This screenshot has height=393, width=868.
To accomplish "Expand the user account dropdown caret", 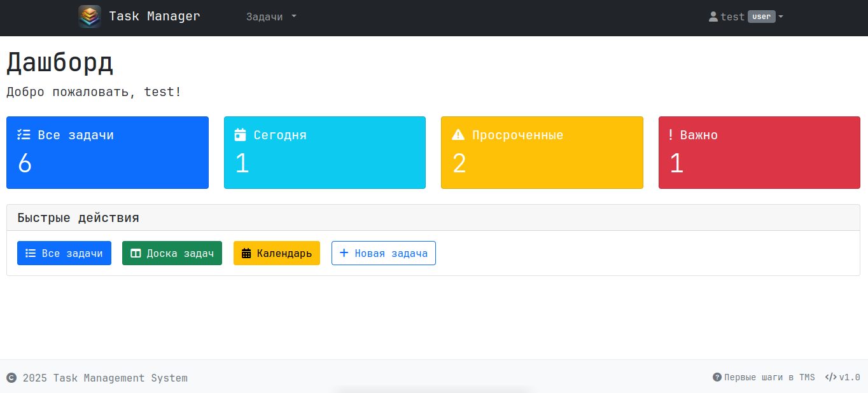I will [782, 17].
